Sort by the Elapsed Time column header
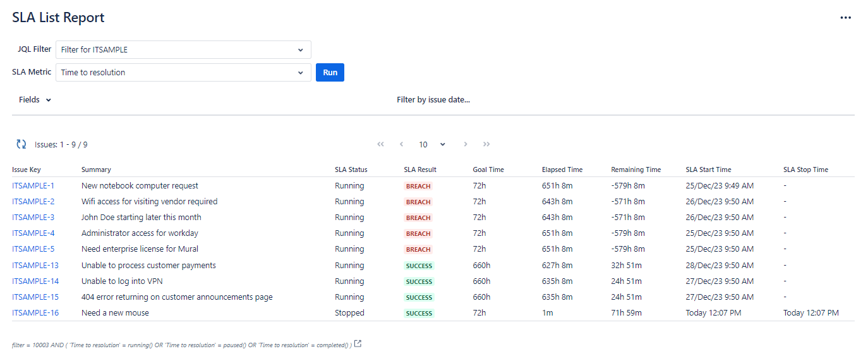The image size is (868, 363). tap(562, 169)
